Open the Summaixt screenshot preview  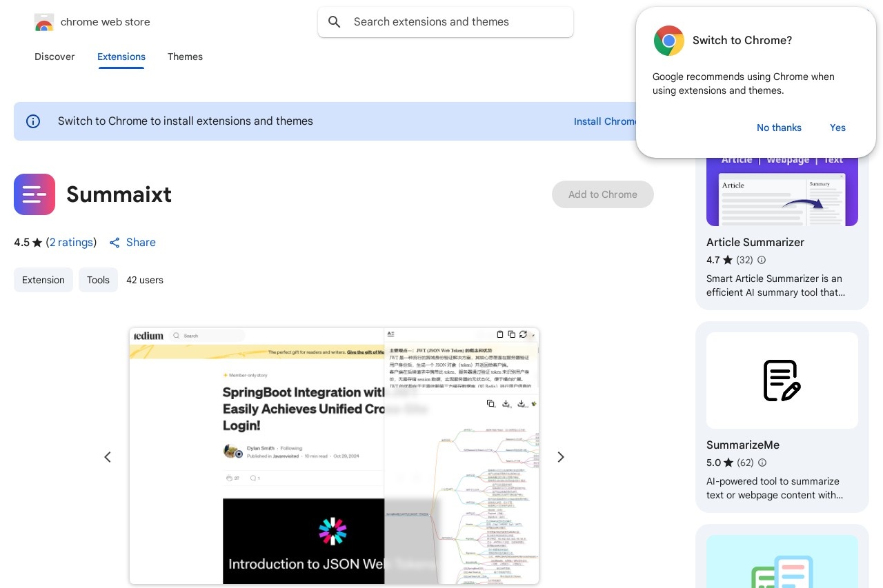[x=334, y=456]
